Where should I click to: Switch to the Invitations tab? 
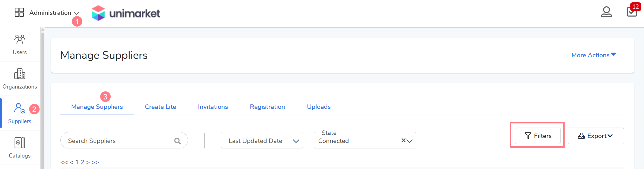[213, 107]
